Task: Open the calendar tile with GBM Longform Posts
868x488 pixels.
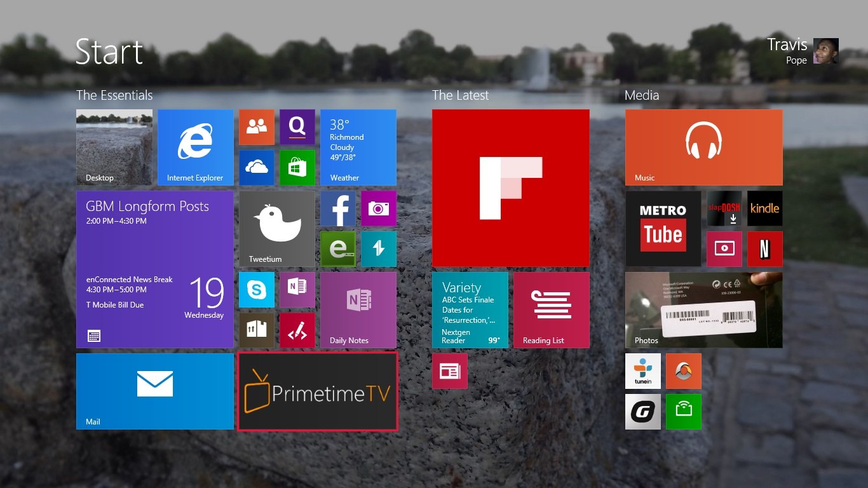Action: pos(155,269)
